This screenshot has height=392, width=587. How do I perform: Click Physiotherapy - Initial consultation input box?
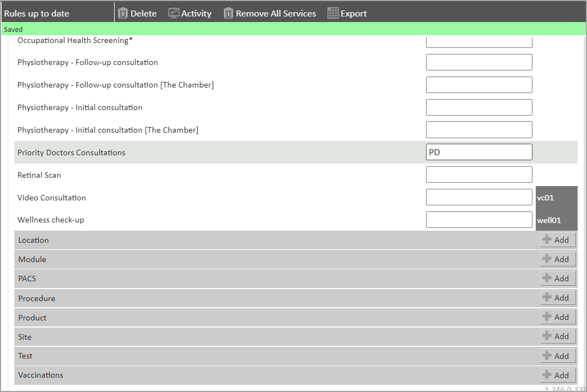479,107
